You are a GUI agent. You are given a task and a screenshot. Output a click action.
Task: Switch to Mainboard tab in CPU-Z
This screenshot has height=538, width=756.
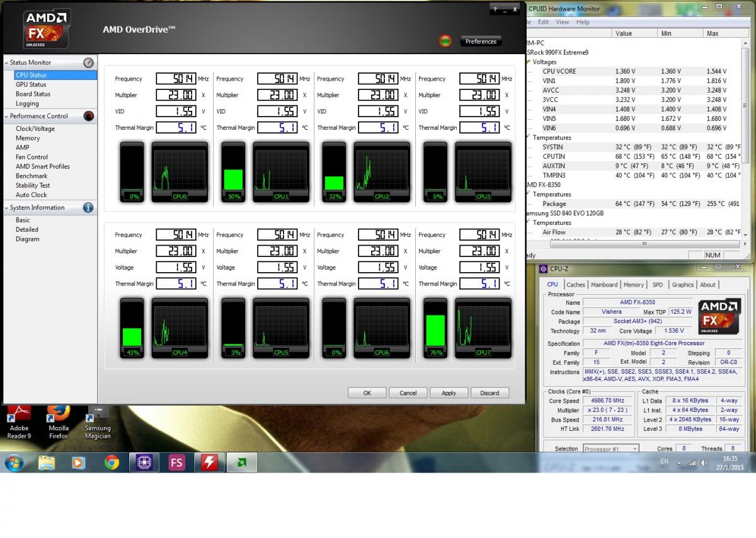[x=604, y=285]
